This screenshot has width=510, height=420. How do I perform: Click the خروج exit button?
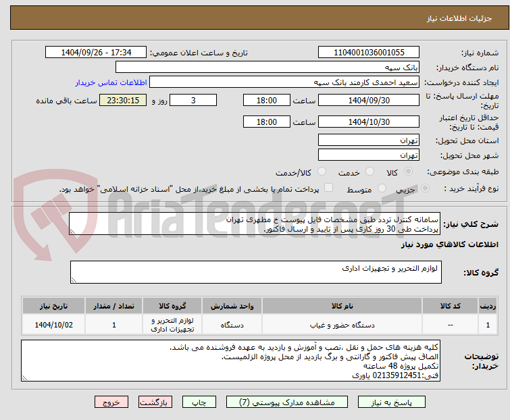tap(111, 402)
